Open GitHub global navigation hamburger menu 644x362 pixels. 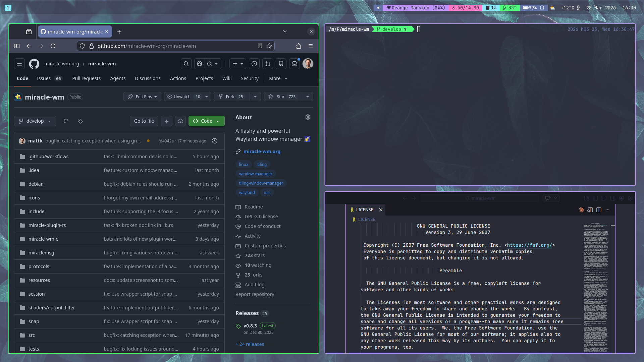pyautogui.click(x=19, y=64)
